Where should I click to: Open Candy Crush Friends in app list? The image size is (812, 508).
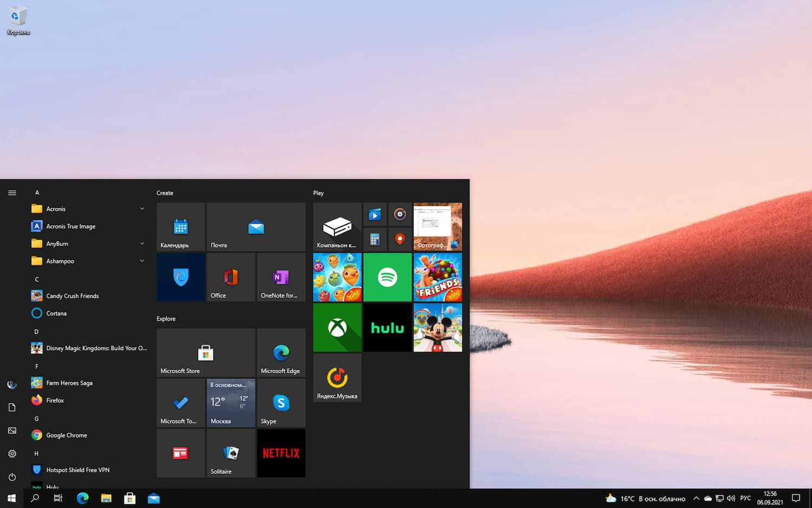pyautogui.click(x=89, y=296)
